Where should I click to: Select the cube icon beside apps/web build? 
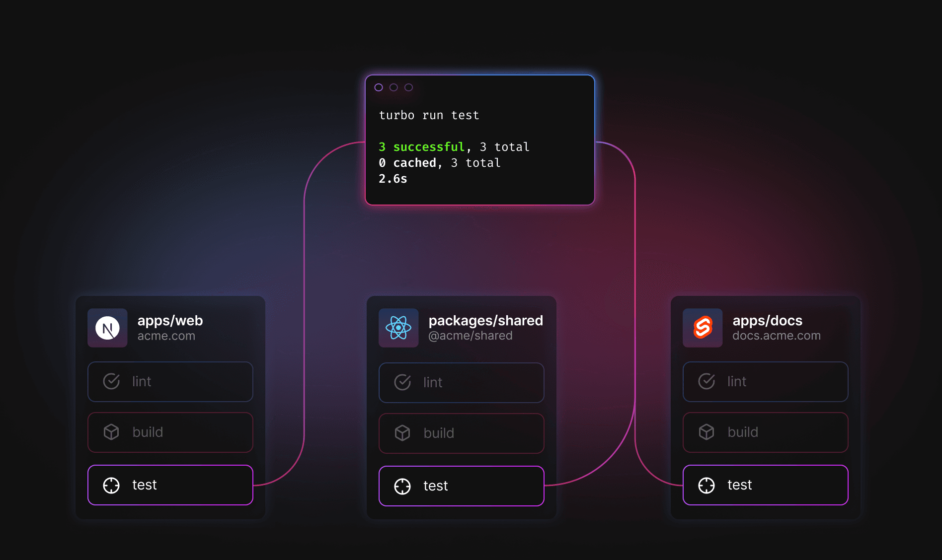pos(111,432)
